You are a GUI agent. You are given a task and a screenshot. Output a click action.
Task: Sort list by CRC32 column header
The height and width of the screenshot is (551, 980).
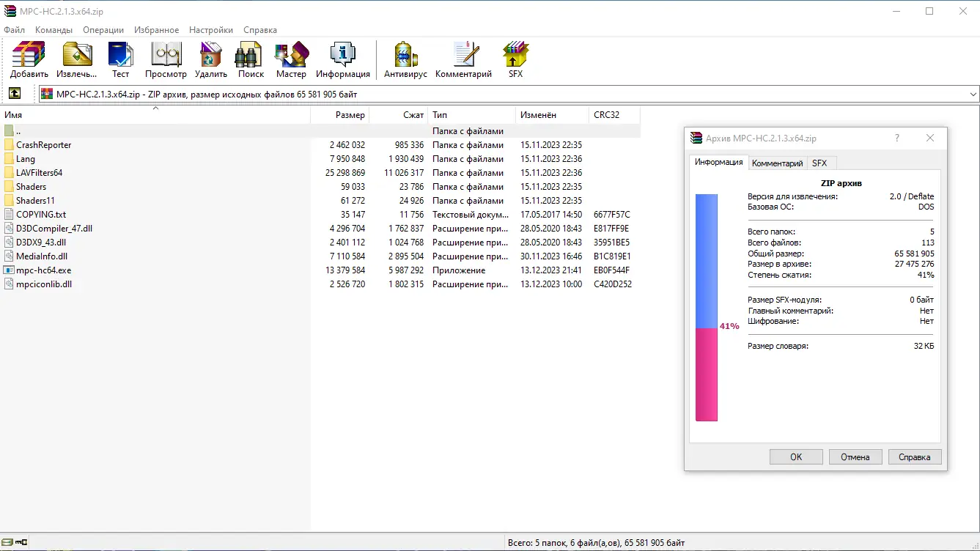(x=614, y=115)
